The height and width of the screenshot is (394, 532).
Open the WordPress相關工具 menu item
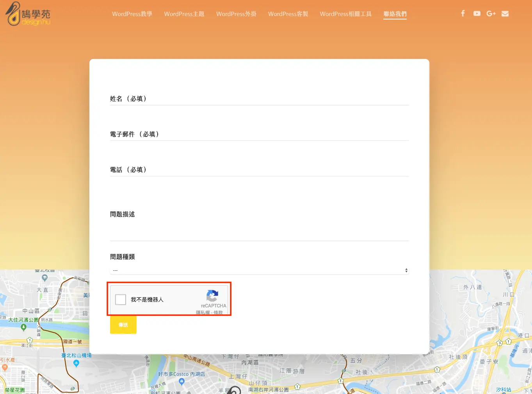(x=346, y=14)
